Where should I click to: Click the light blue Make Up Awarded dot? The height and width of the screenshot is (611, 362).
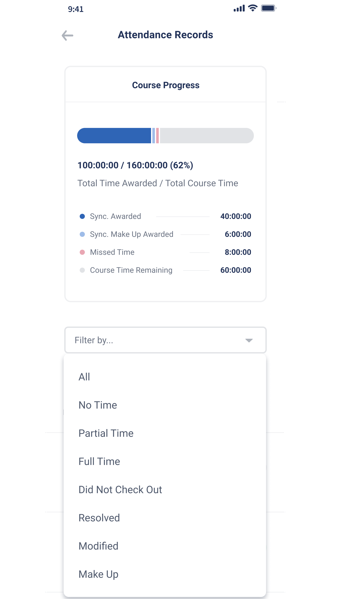tap(82, 234)
